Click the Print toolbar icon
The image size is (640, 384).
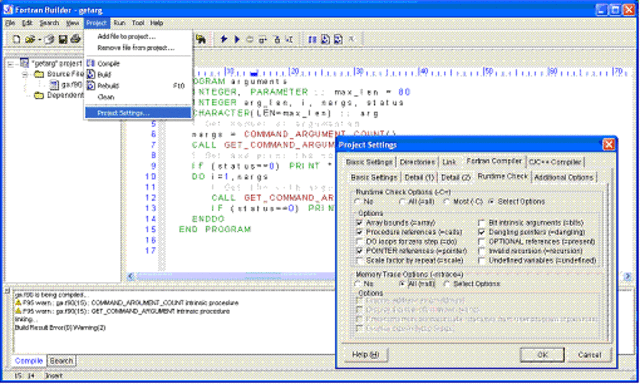[x=76, y=40]
